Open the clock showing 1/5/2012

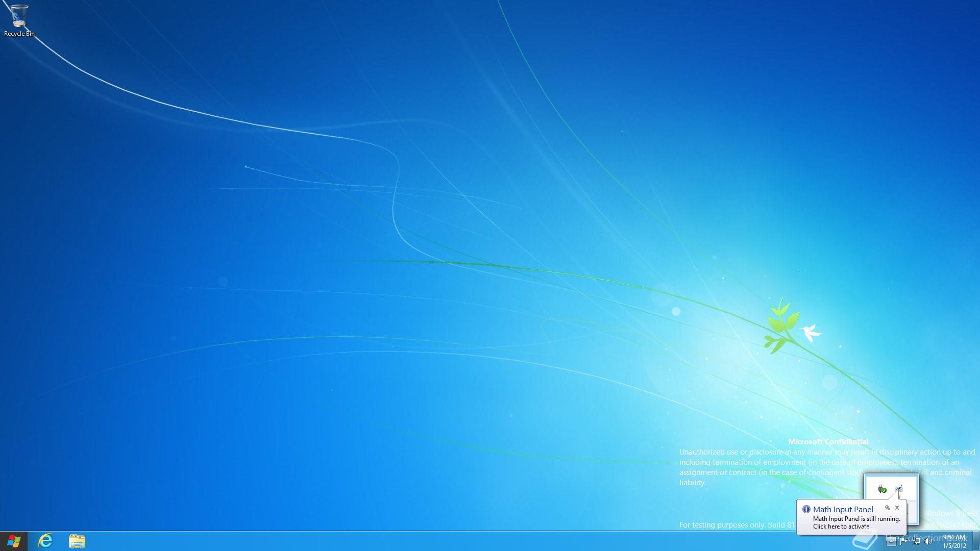click(x=954, y=541)
